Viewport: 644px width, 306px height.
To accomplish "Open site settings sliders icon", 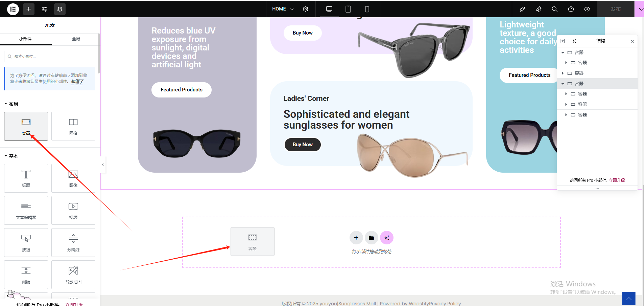I will pos(44,9).
